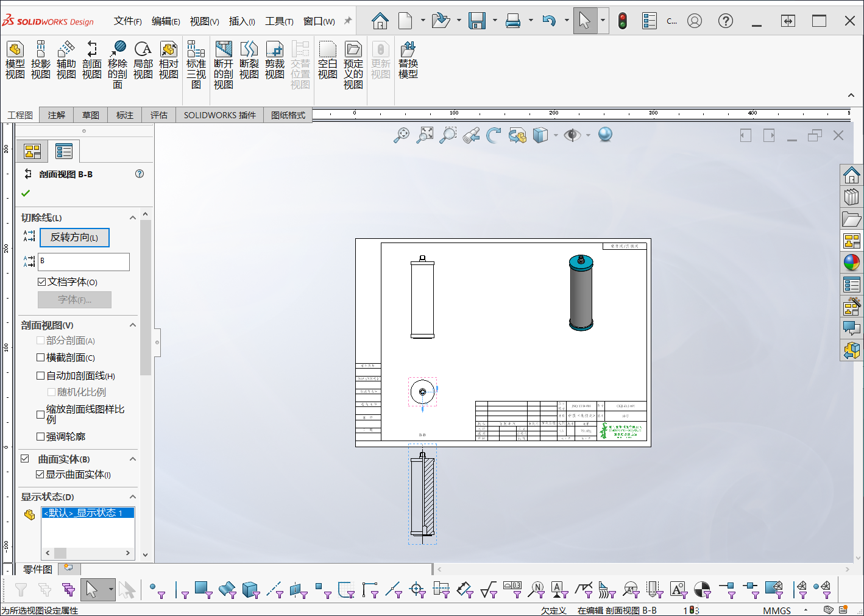Click the green checkmark to confirm section view

pos(26,193)
